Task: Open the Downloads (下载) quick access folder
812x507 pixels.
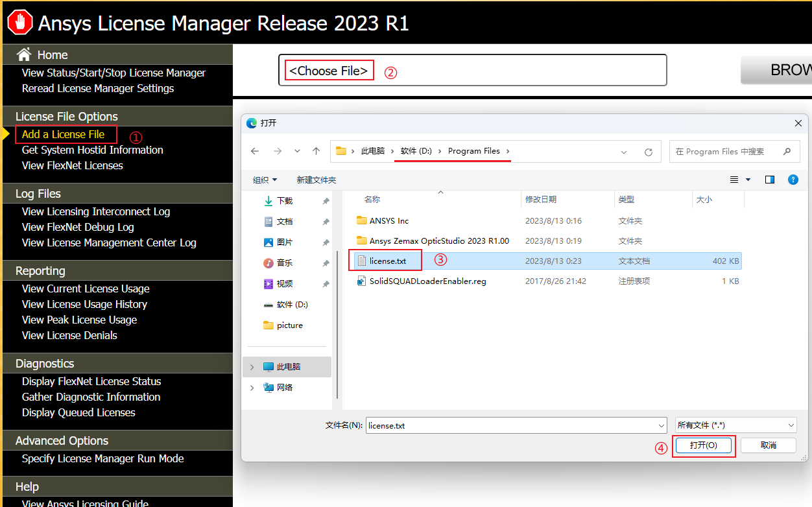Action: [285, 201]
